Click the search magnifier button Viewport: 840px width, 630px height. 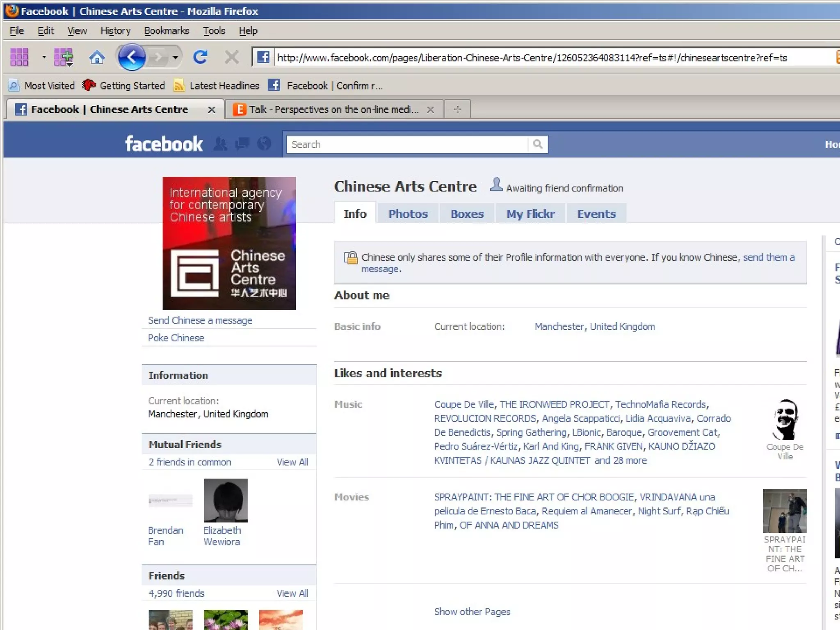[x=537, y=144]
